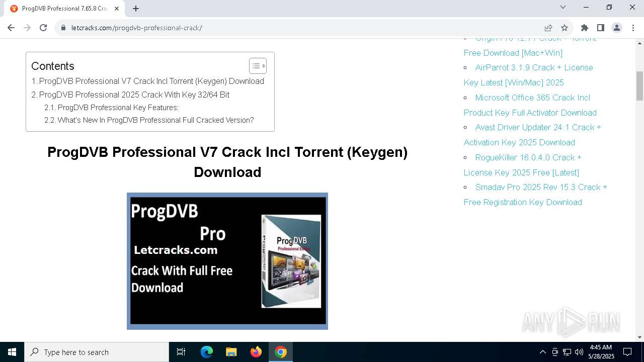Open AirParrot 3.1.9 Crack link
This screenshot has height=362, width=644.
coord(528,75)
